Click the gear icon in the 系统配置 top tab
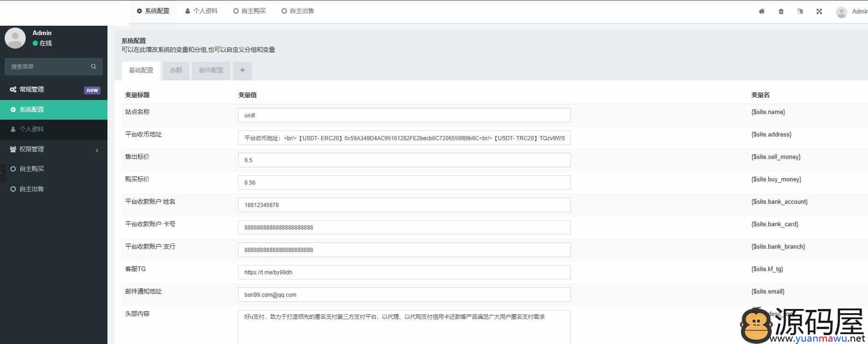 pyautogui.click(x=139, y=11)
